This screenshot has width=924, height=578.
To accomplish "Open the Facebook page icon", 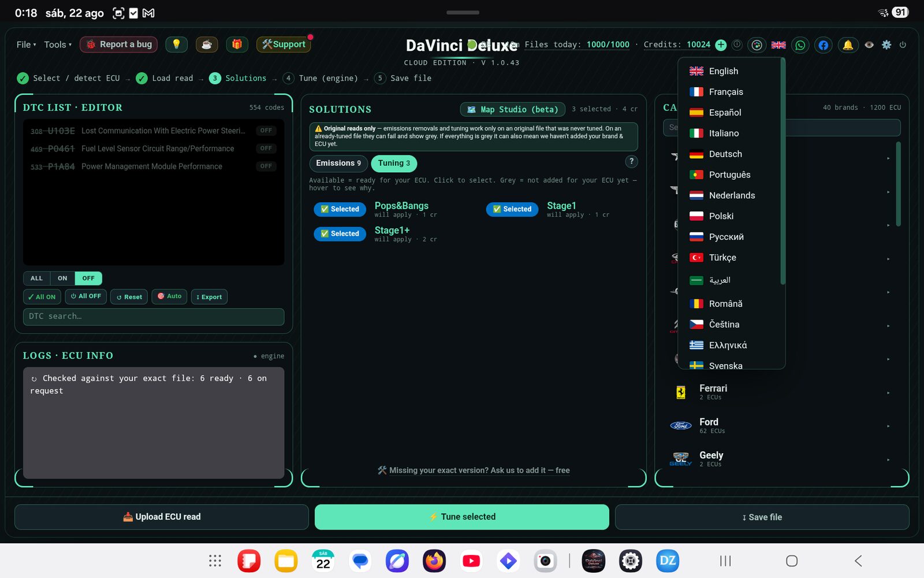I will [824, 45].
